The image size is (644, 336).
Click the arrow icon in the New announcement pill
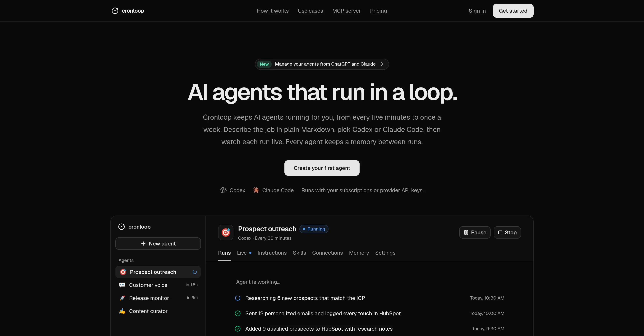click(381, 64)
